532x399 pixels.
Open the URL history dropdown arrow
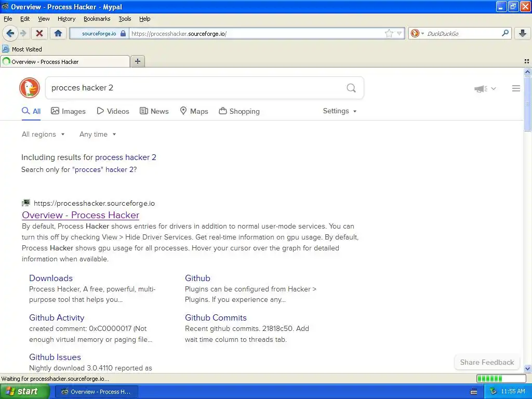399,33
